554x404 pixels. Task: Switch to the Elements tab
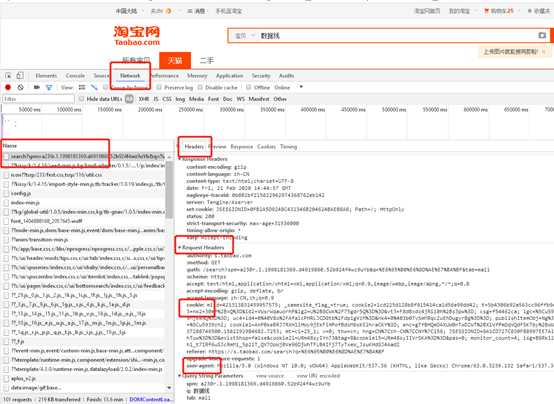[x=46, y=76]
